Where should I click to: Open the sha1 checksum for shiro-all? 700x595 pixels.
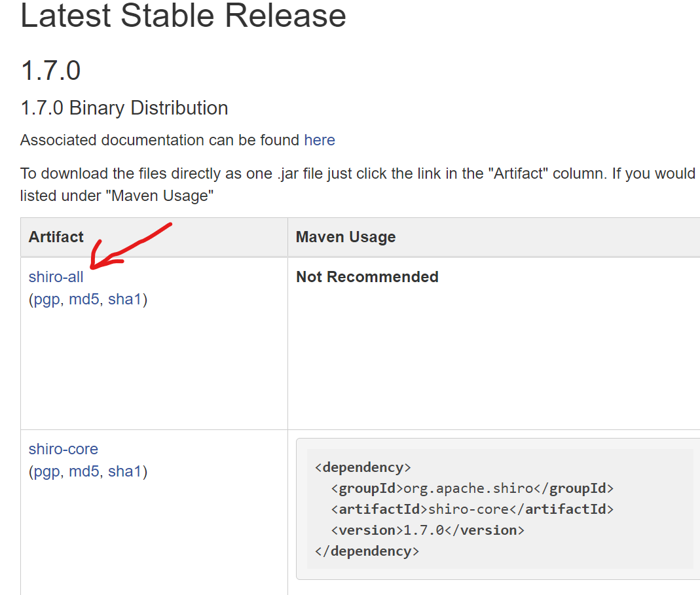pyautogui.click(x=125, y=300)
